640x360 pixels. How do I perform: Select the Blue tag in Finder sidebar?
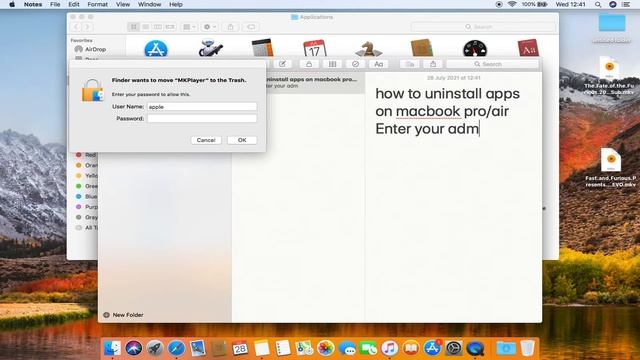[x=87, y=196]
